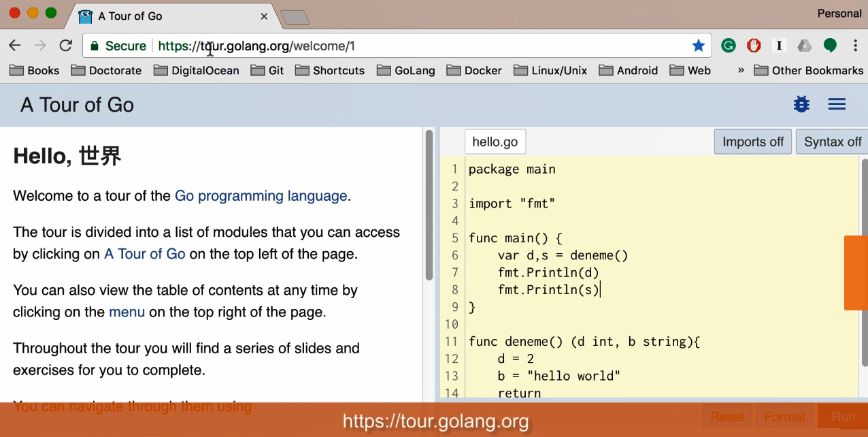The height and width of the screenshot is (437, 868).
Task: Click the empty line 2 number in the gutter
Action: [455, 187]
